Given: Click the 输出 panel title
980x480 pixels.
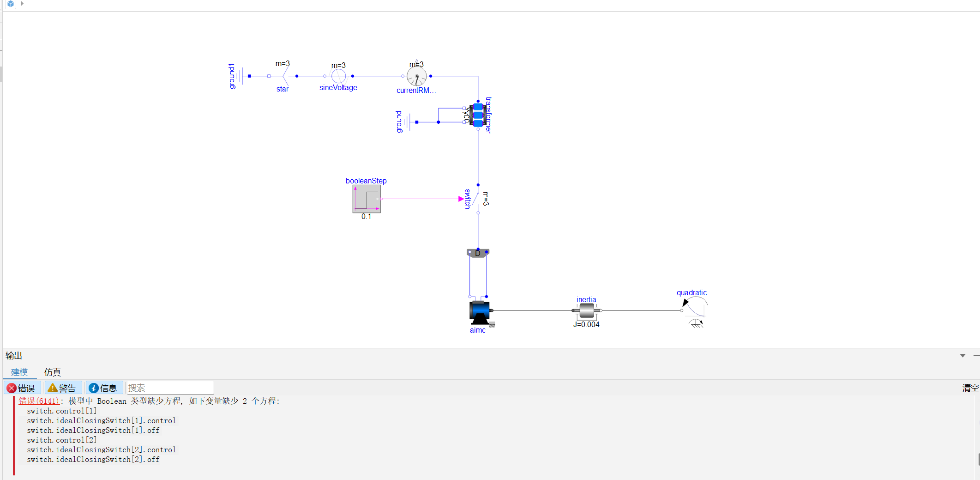Looking at the screenshot, I should 14,356.
